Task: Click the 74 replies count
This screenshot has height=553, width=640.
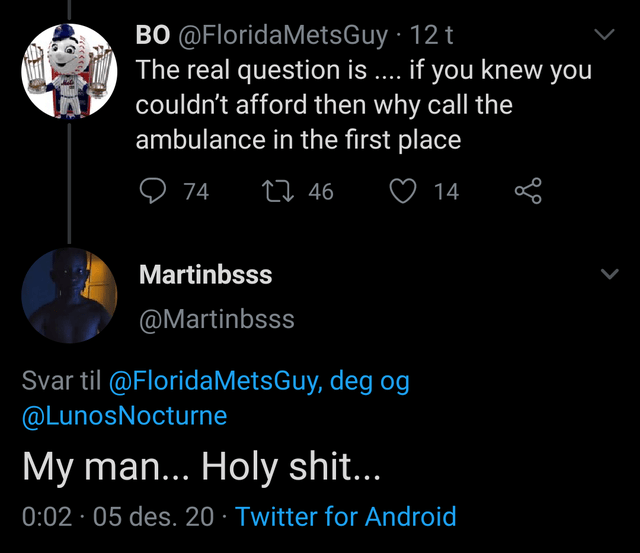Action: tap(196, 190)
